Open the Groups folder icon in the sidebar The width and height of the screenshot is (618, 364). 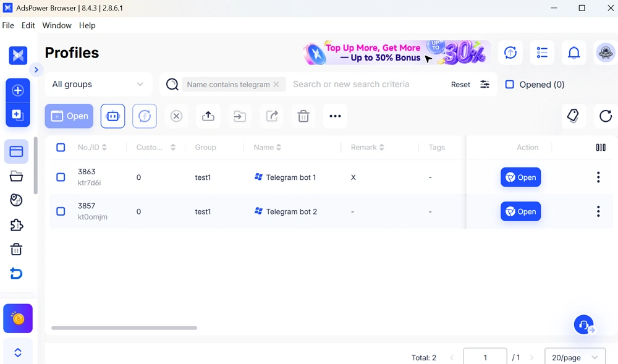(x=16, y=176)
